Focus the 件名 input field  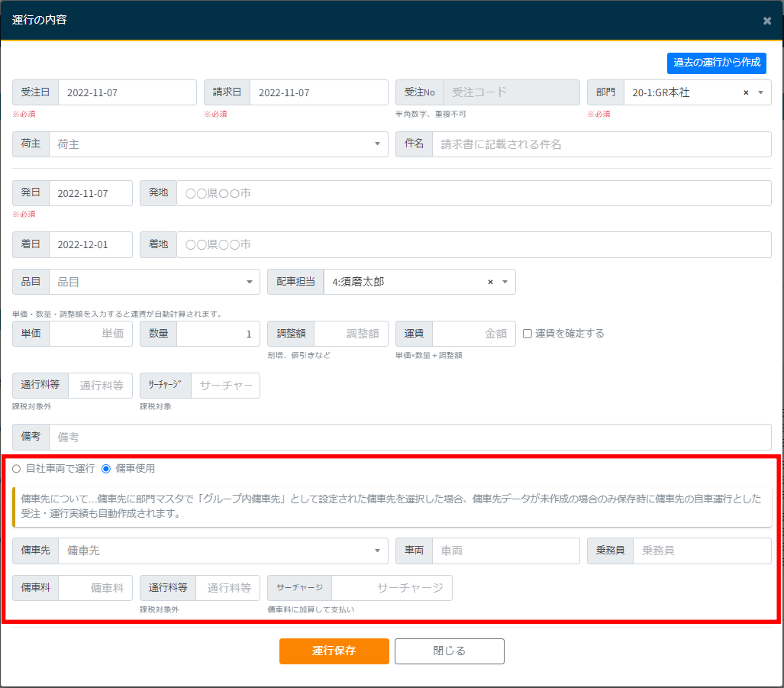tap(601, 144)
